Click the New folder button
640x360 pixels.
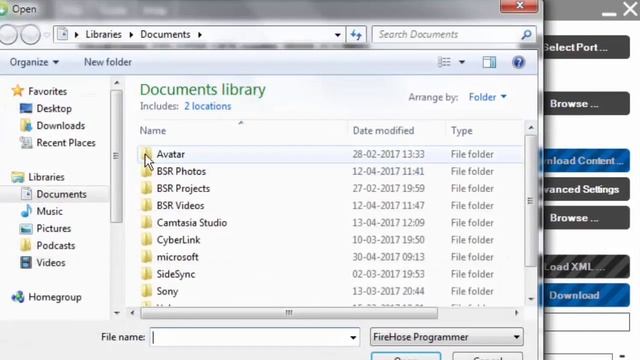[x=108, y=62]
